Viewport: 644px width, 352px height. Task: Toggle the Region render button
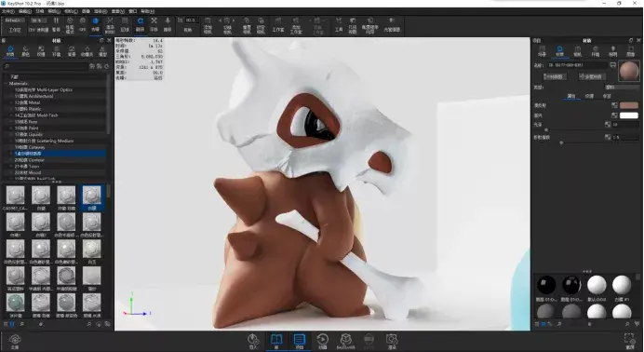125,24
